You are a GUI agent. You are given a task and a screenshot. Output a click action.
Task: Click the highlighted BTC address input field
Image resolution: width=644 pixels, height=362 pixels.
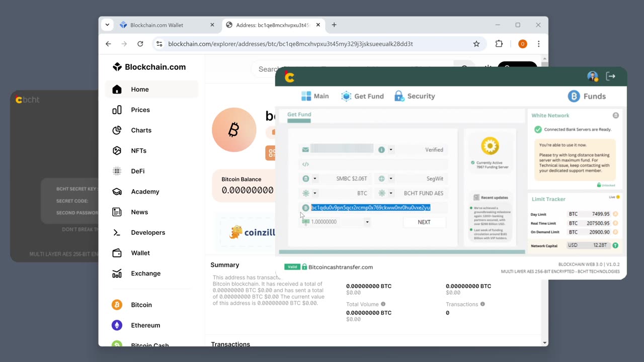click(x=374, y=208)
